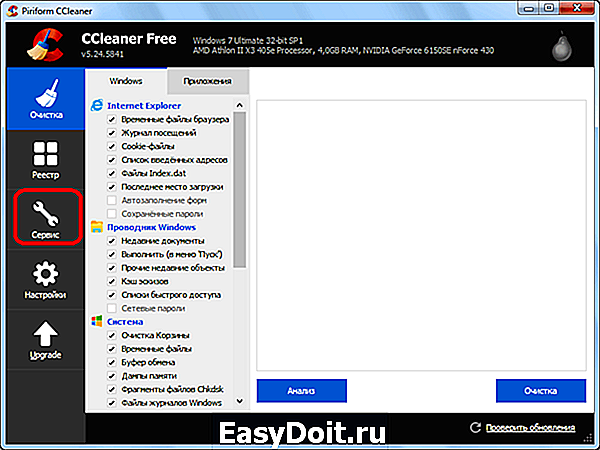Click the AMD Athlon hardware info line
The width and height of the screenshot is (600, 450).
coord(343,50)
